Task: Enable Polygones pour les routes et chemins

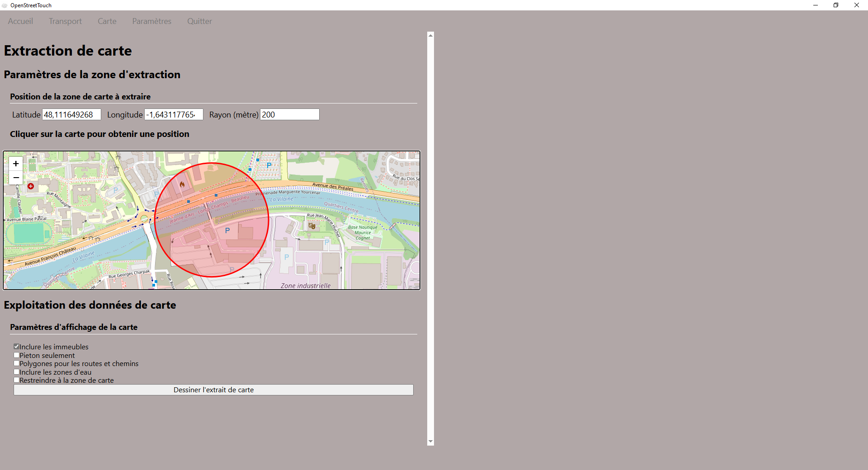Action: click(17, 363)
